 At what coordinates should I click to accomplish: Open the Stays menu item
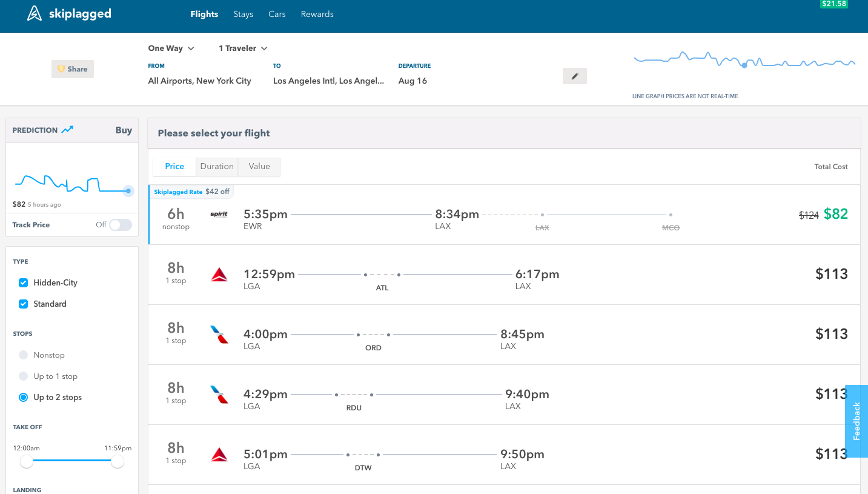[244, 14]
